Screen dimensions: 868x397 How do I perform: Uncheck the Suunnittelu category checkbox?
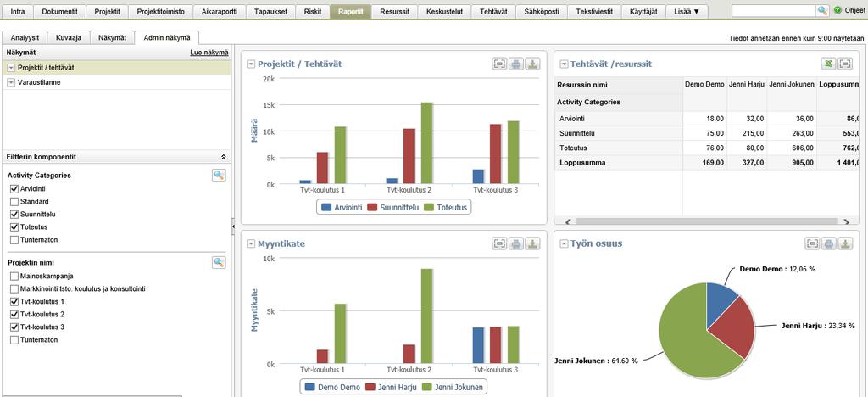click(x=14, y=215)
